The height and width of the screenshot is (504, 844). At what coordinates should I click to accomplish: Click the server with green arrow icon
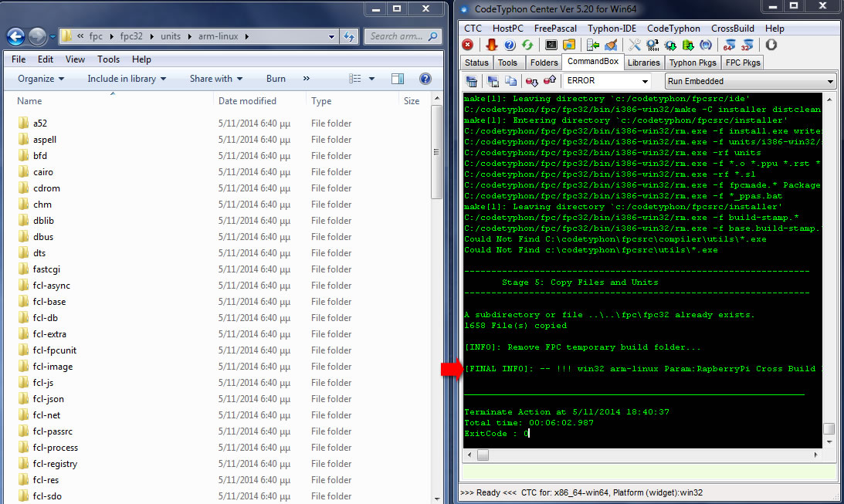[593, 46]
